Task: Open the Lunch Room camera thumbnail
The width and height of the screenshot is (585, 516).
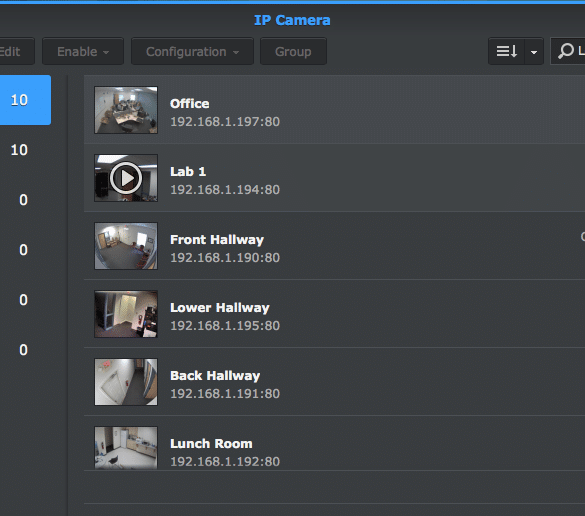Action: 126,448
